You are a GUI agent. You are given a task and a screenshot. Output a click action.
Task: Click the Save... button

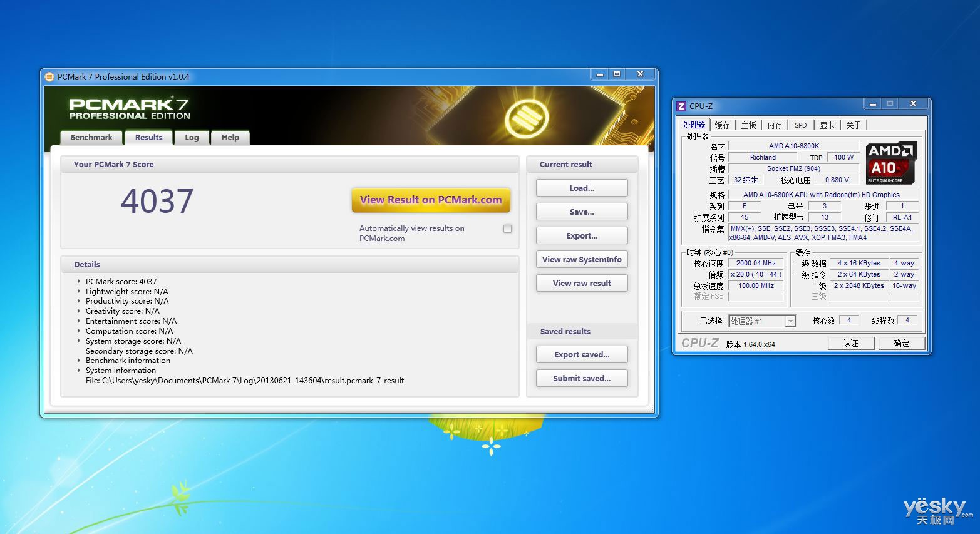[x=582, y=212]
